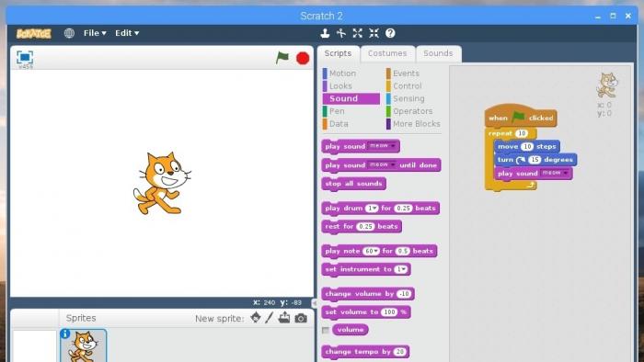Select the Duplicate stamp tool
The width and height of the screenshot is (644, 362).
point(325,33)
